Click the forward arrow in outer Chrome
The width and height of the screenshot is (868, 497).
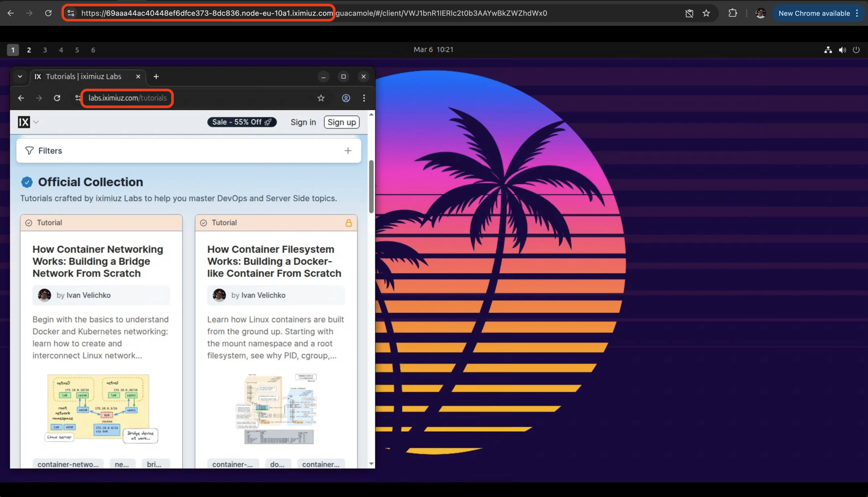29,13
